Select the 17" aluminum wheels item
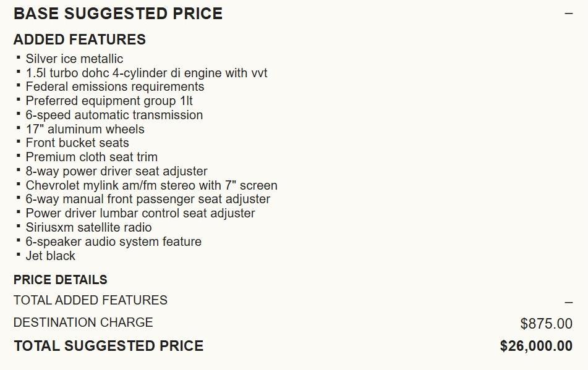The width and height of the screenshot is (588, 370). point(85,129)
